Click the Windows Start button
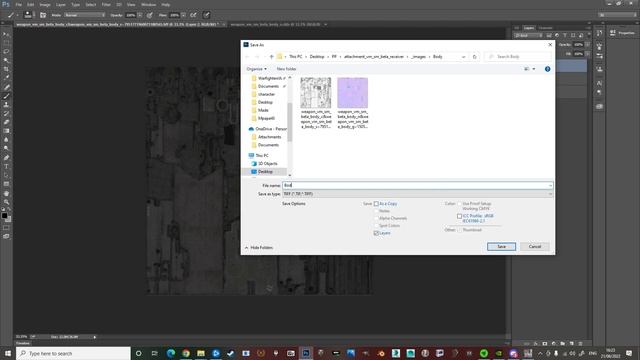Viewport: 640px width, 360px height. click(7, 353)
